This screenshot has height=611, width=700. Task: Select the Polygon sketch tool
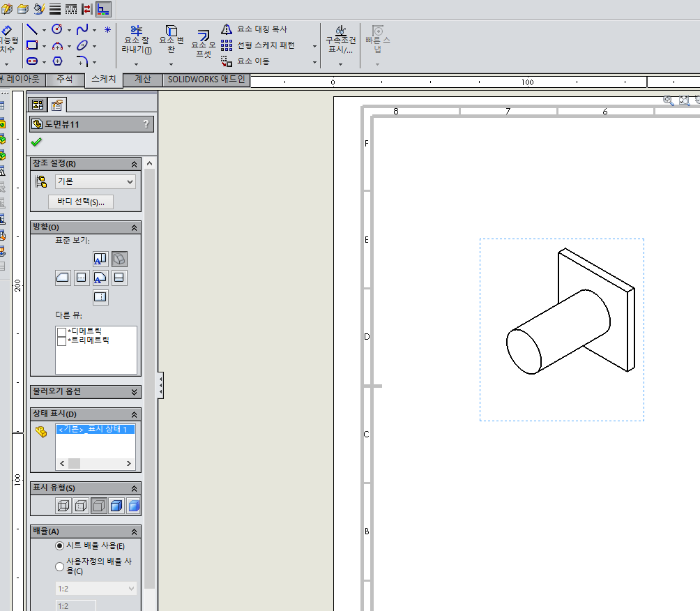coord(58,61)
